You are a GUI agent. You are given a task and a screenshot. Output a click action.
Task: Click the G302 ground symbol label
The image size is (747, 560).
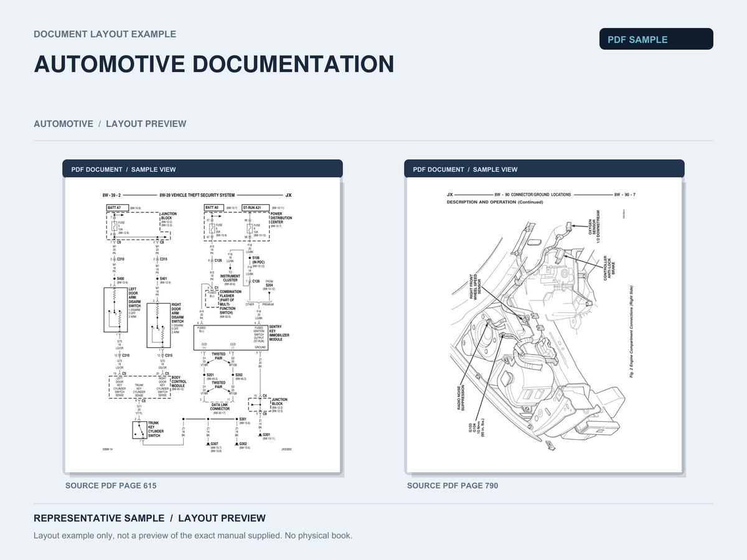pyautogui.click(x=243, y=444)
